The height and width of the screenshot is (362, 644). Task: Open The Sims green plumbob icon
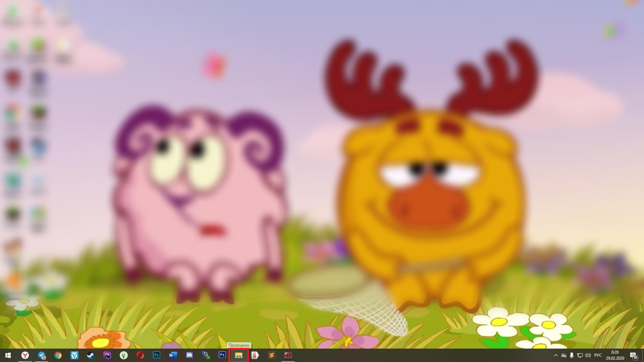(x=124, y=355)
